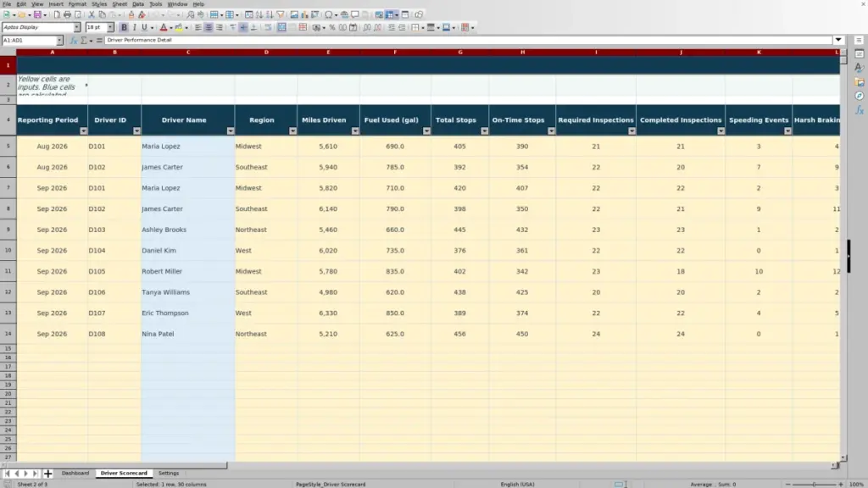Viewport: 868px width, 488px height.
Task: Toggle Freeze Rows and Columns button
Action: pyautogui.click(x=389, y=14)
